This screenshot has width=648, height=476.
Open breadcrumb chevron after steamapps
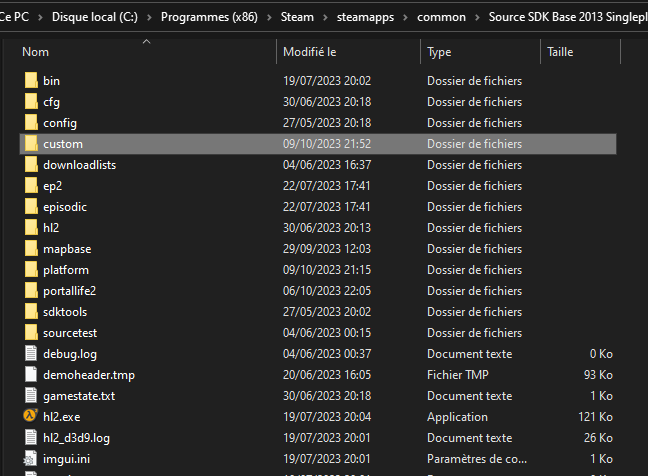tap(406, 17)
